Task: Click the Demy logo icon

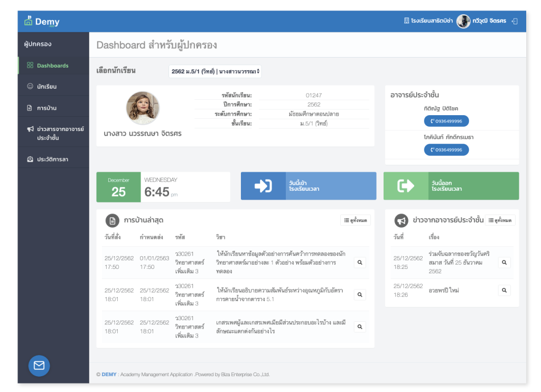Action: tap(29, 21)
